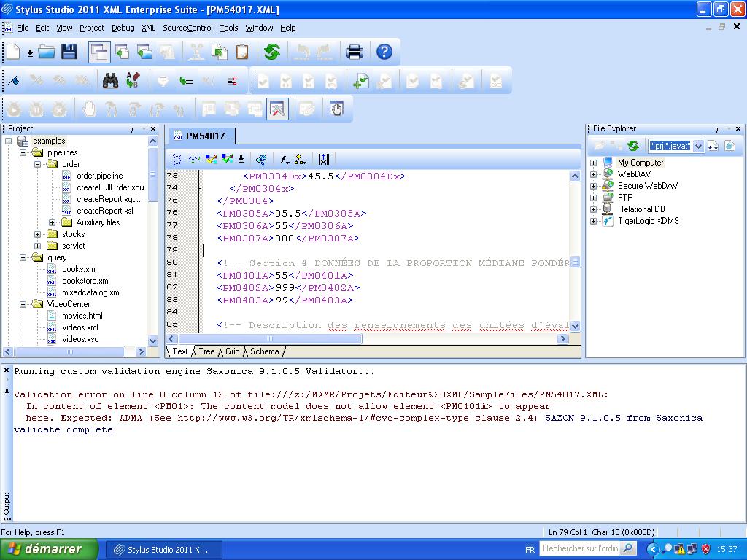The width and height of the screenshot is (747, 560).
Task: Click the clipboard Paste icon
Action: 242,52
